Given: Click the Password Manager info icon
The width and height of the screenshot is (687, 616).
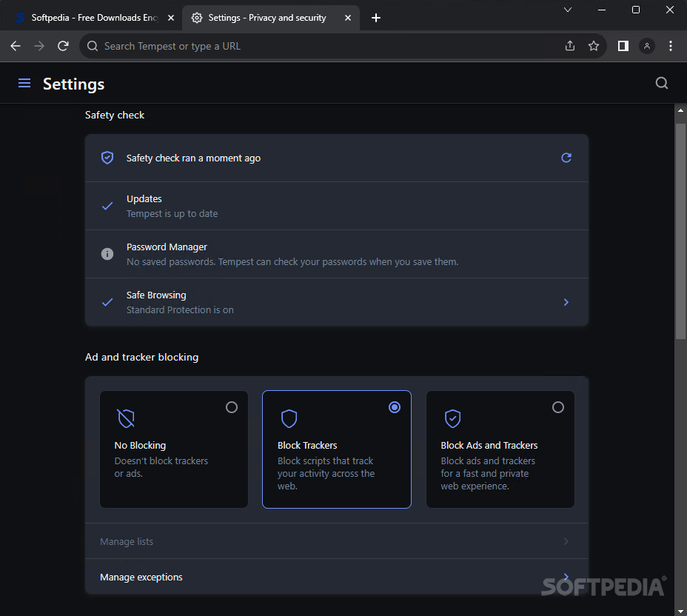Looking at the screenshot, I should point(107,254).
